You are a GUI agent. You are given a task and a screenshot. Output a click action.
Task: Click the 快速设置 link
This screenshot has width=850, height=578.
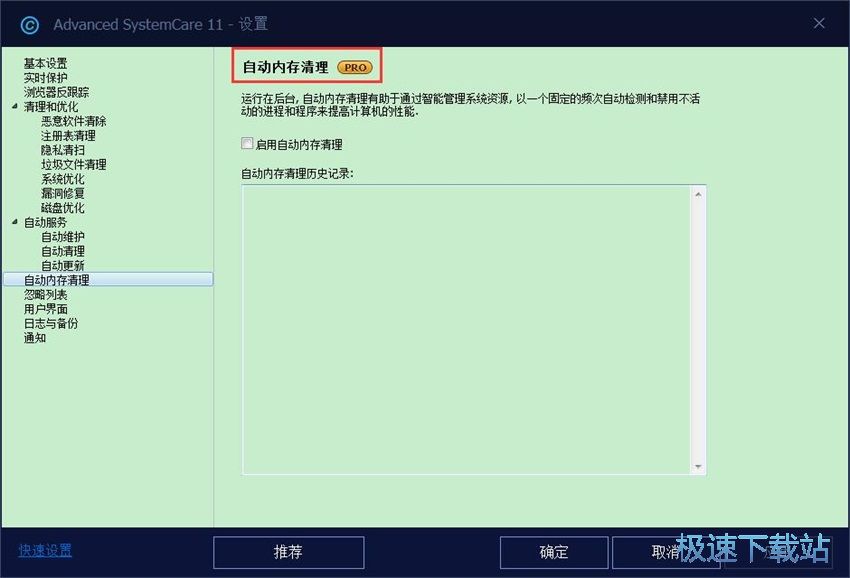(x=45, y=550)
